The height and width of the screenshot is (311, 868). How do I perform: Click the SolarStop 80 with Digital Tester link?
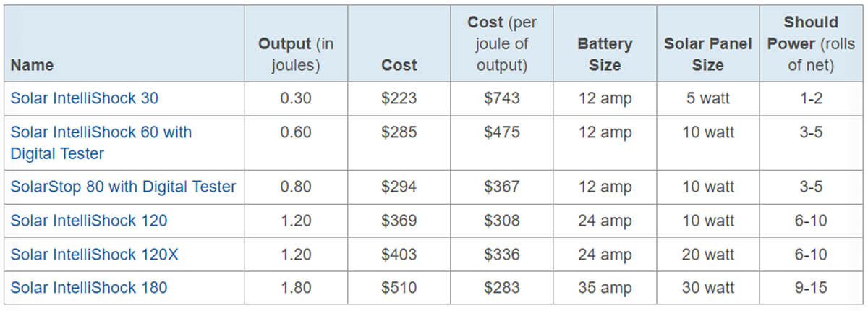click(123, 187)
